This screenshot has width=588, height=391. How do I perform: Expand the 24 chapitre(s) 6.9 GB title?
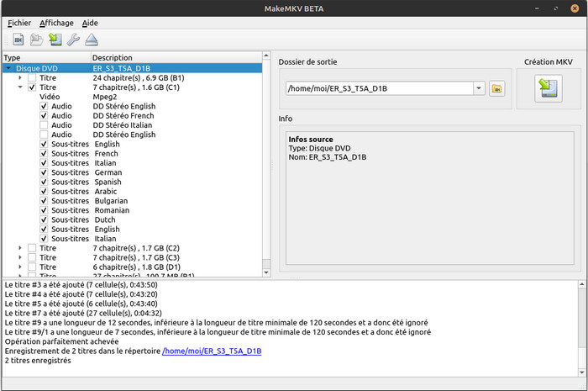pyautogui.click(x=20, y=77)
